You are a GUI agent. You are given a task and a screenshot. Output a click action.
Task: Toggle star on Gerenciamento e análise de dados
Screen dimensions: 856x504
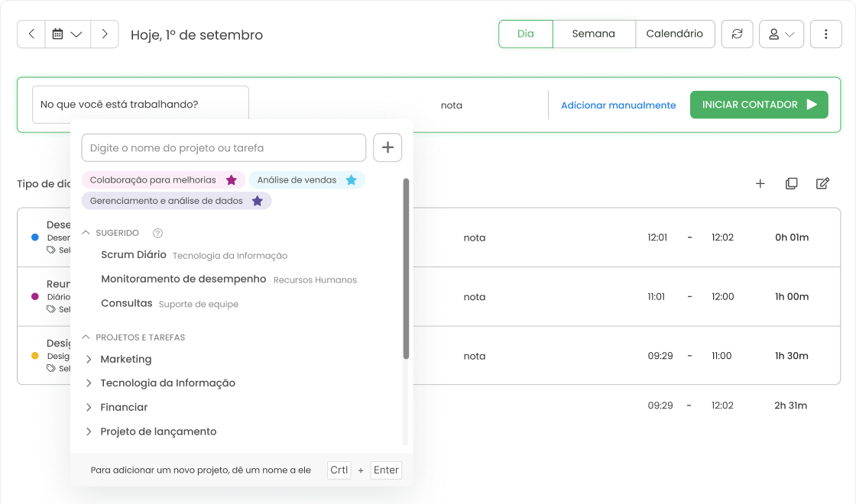coord(258,201)
